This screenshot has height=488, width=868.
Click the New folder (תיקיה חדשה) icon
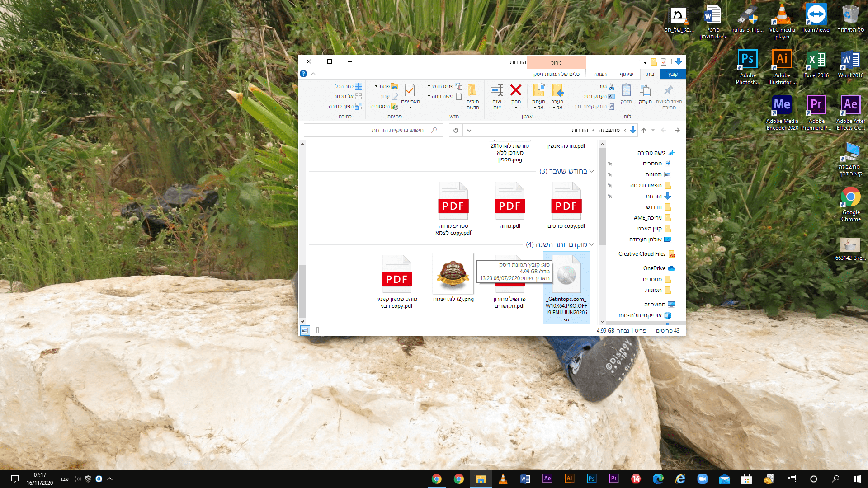click(x=472, y=90)
